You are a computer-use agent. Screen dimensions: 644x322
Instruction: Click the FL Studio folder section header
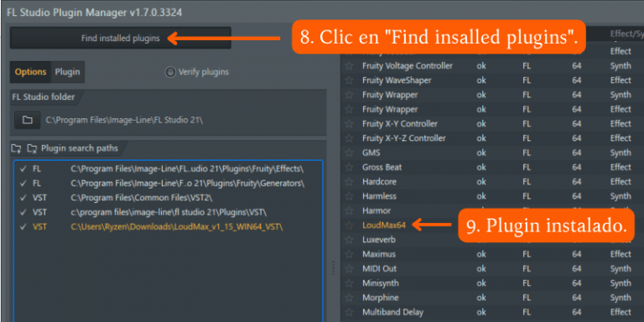pyautogui.click(x=44, y=97)
